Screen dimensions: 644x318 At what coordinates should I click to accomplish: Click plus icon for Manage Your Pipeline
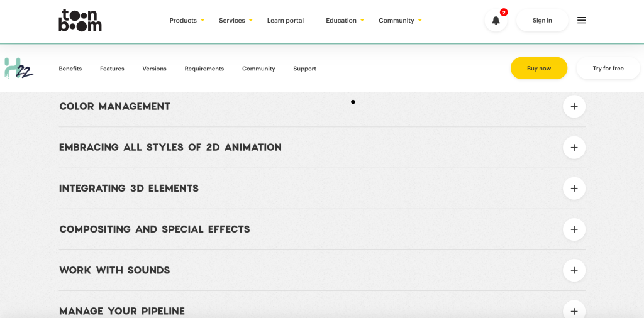574,310
